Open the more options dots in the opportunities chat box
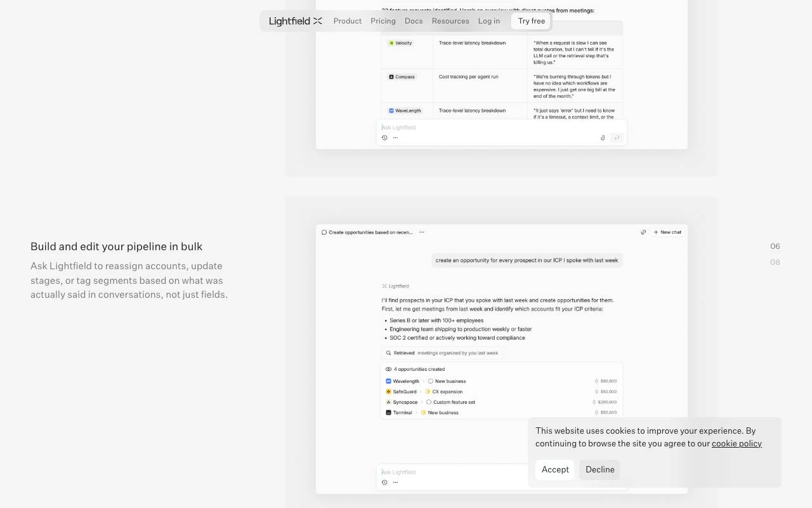The image size is (812, 508). (395, 483)
